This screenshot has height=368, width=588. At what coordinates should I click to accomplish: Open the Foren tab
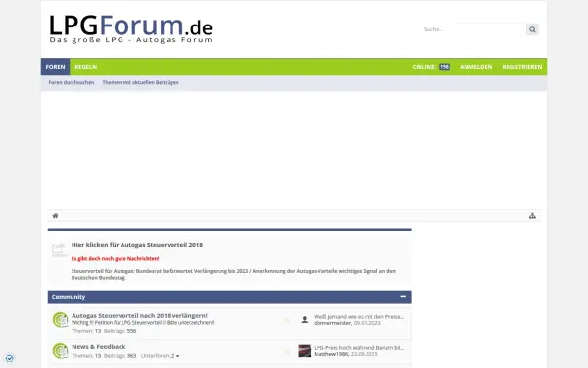tap(56, 67)
